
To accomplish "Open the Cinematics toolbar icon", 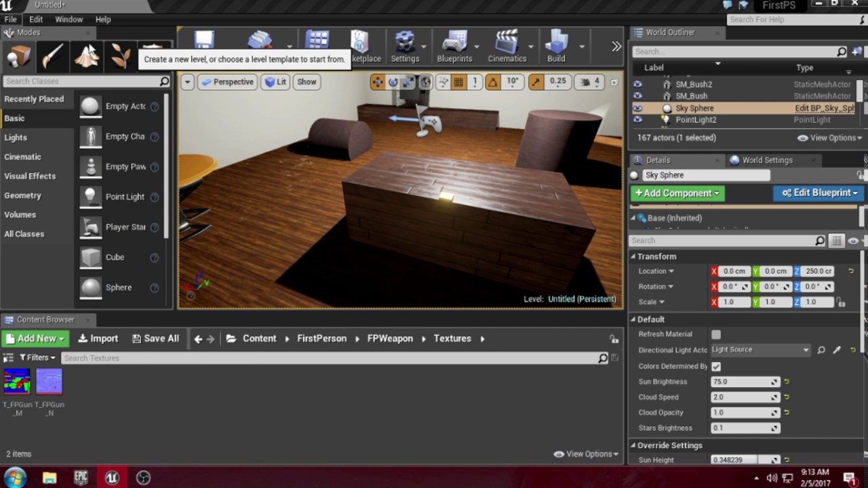I will tap(507, 47).
